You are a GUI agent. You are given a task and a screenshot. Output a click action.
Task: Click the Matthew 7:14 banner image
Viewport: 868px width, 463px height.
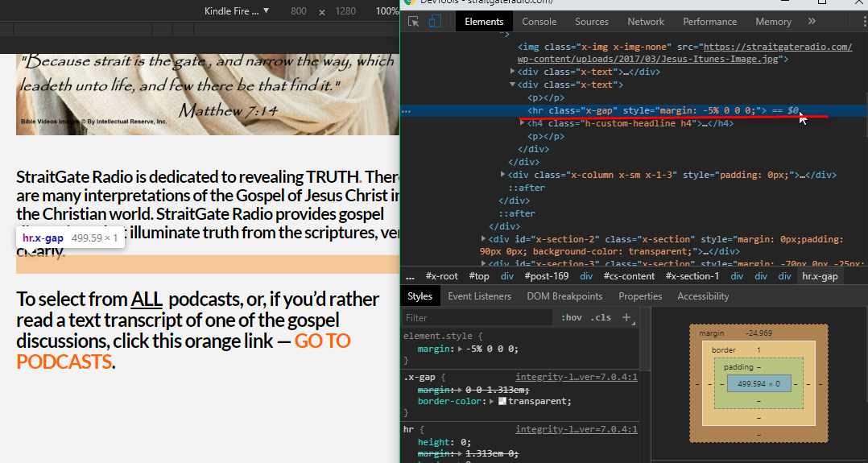coord(208,94)
